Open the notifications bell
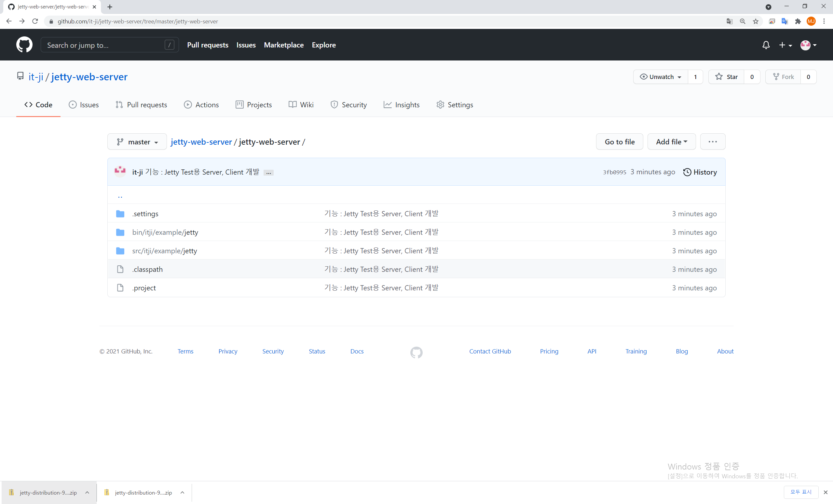 click(x=766, y=45)
